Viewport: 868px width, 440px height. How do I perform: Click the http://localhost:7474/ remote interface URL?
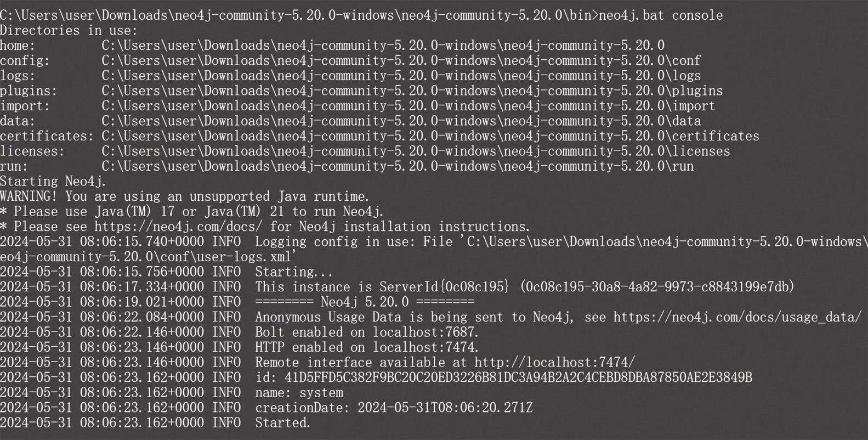tap(555, 362)
